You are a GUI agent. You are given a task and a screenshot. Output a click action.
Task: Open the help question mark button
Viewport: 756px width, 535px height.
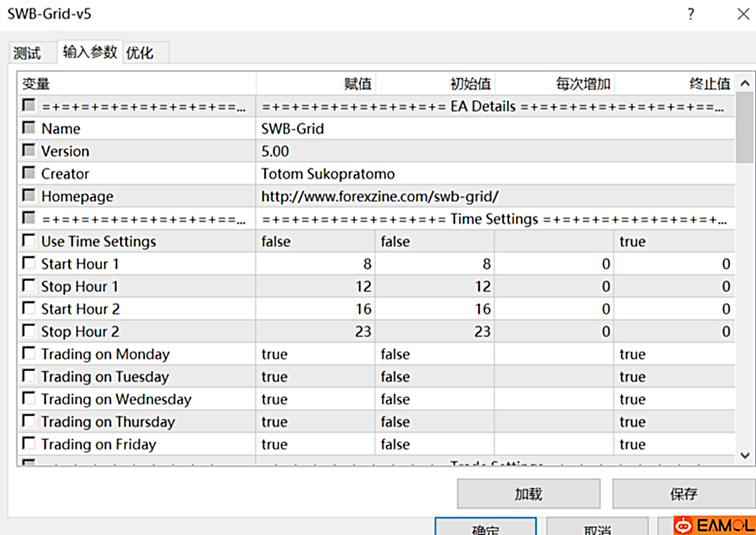click(x=691, y=14)
